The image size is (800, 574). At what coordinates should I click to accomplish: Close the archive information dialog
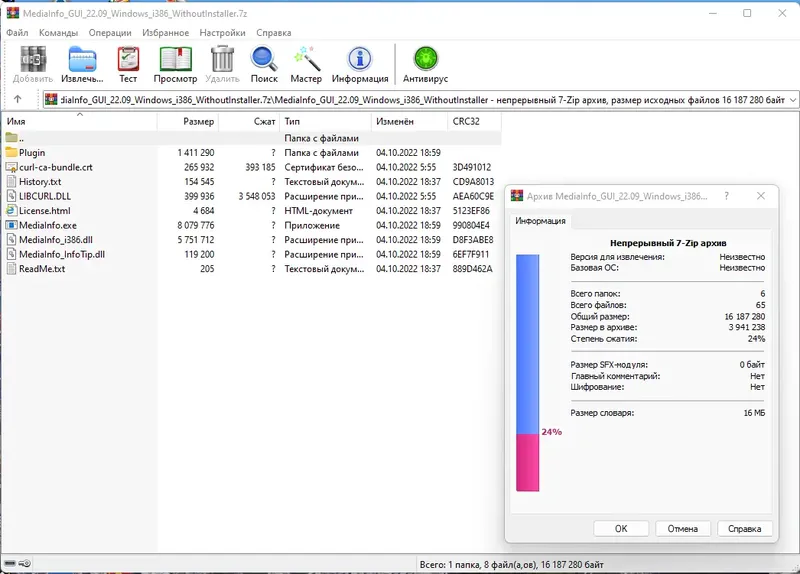click(761, 196)
